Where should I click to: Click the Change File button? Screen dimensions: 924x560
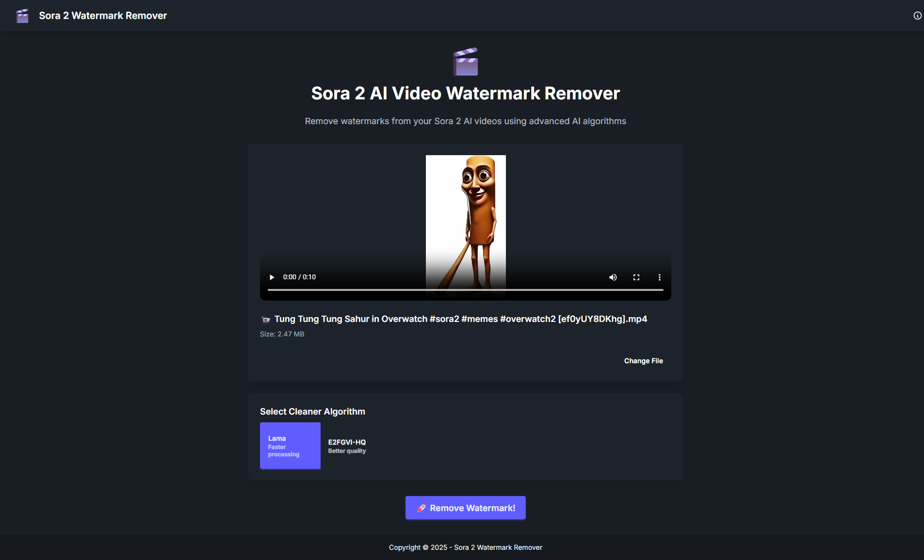tap(643, 361)
